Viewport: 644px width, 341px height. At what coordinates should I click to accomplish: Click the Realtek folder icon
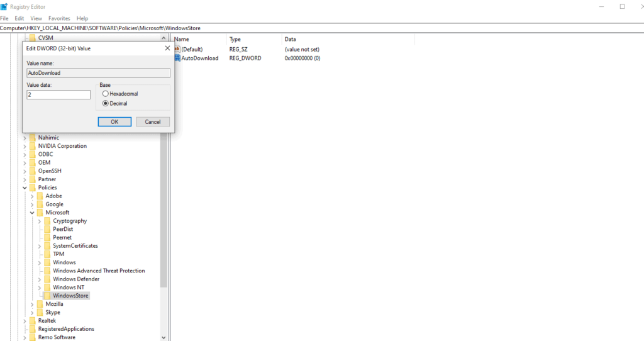(33, 320)
